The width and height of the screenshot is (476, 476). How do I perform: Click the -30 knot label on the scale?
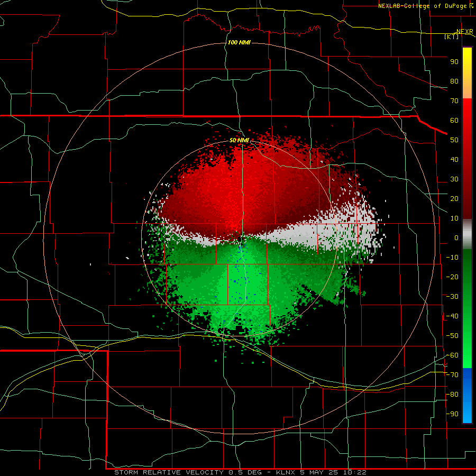click(452, 297)
